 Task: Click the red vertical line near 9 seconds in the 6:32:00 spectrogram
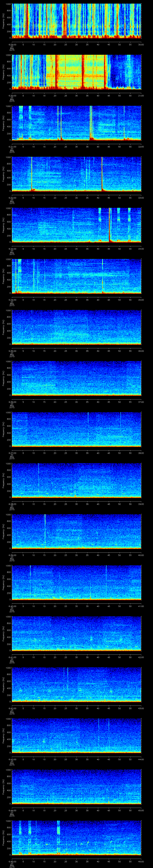[x=32, y=174]
